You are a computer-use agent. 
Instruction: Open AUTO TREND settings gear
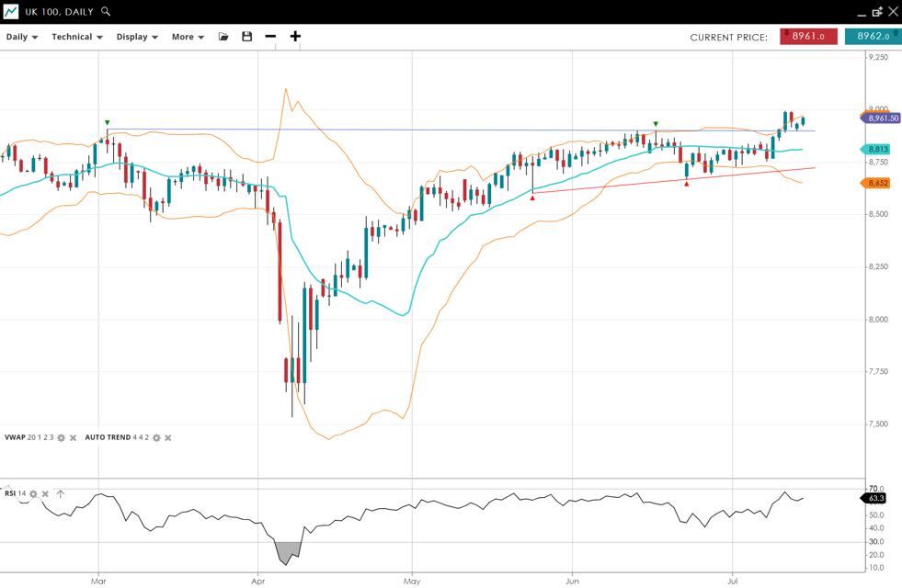(156, 438)
